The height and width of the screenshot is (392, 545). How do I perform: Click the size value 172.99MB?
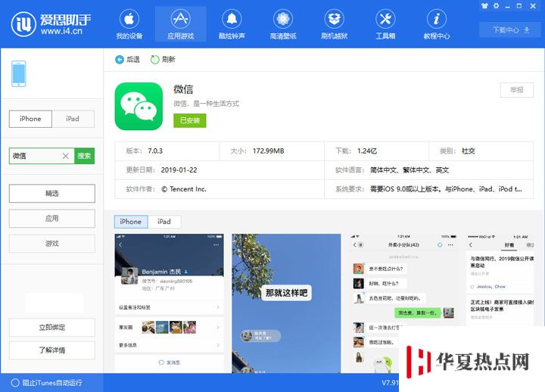pos(268,151)
